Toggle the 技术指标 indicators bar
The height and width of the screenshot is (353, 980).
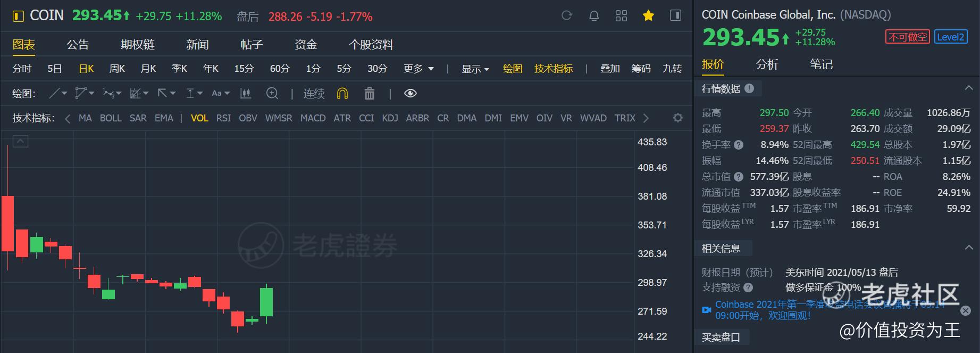[x=554, y=69]
